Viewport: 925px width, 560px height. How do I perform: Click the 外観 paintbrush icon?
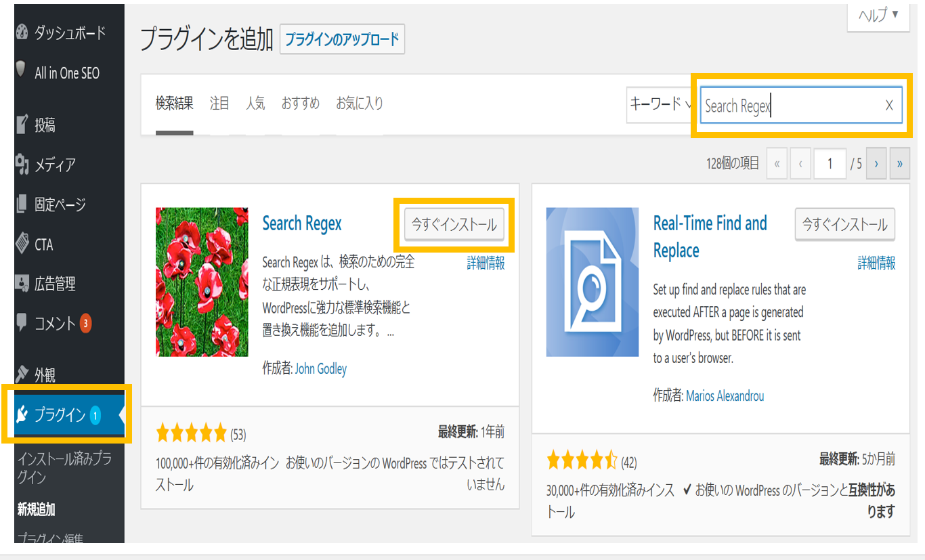(x=22, y=374)
